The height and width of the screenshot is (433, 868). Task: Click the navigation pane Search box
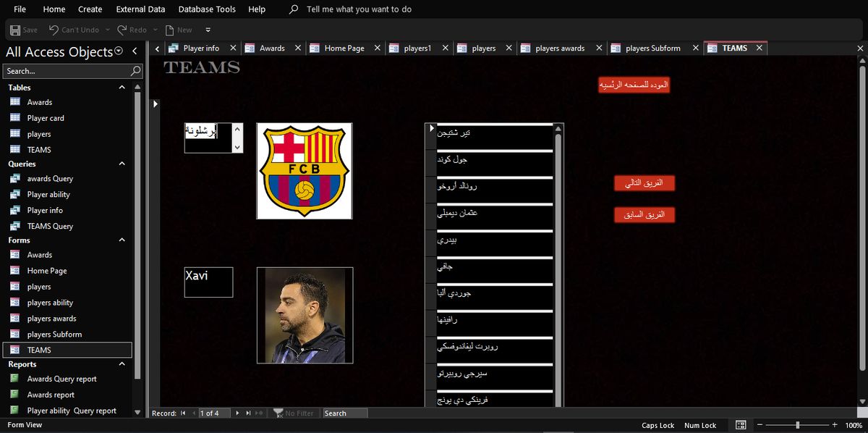[67, 71]
